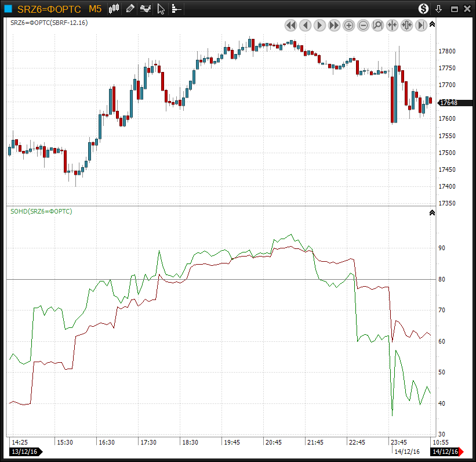Step chart one bar right
476x462 pixels.
coord(319,25)
